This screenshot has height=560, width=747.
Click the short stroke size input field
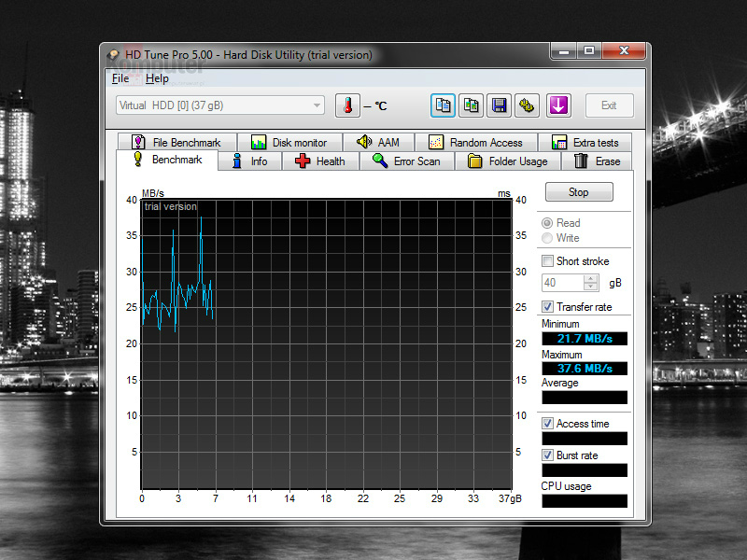[563, 283]
